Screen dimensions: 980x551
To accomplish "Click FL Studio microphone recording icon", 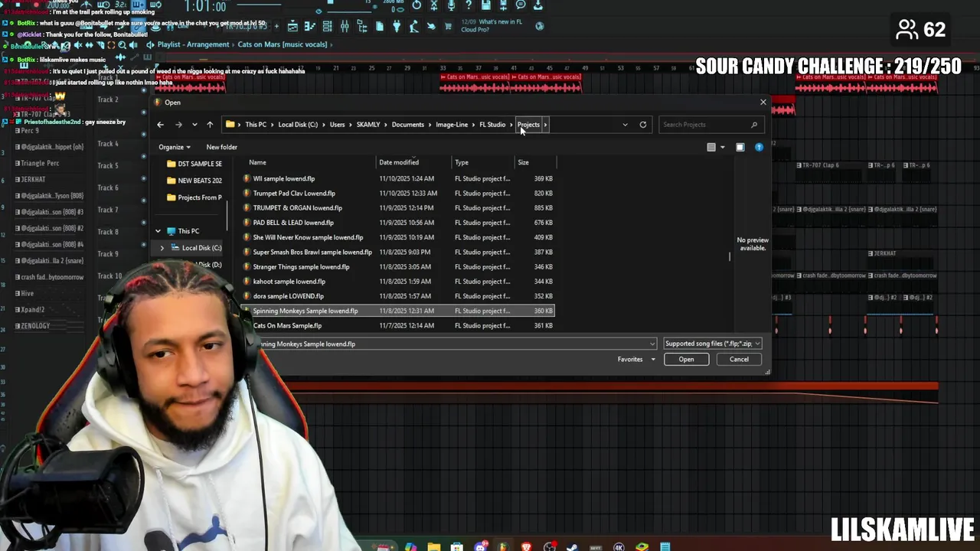I will point(451,5).
